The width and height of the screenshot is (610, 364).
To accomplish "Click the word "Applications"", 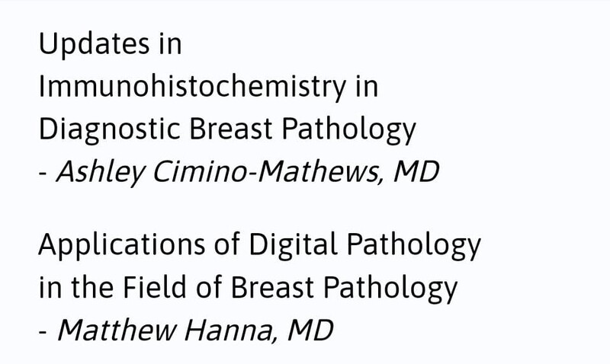I will pos(122,245).
